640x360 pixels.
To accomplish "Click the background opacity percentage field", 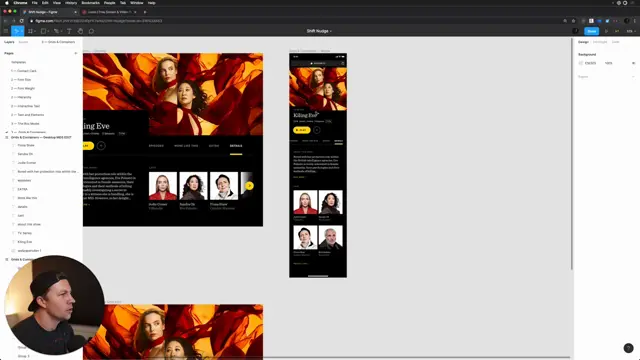I will coord(609,63).
